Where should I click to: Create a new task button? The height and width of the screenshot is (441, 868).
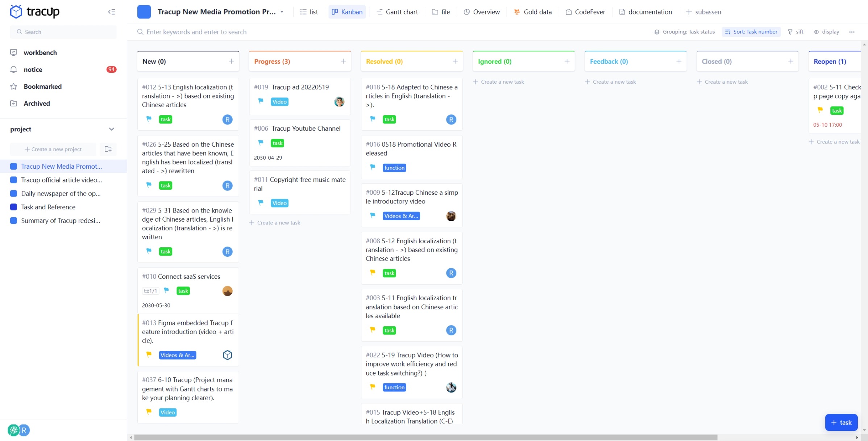point(841,423)
